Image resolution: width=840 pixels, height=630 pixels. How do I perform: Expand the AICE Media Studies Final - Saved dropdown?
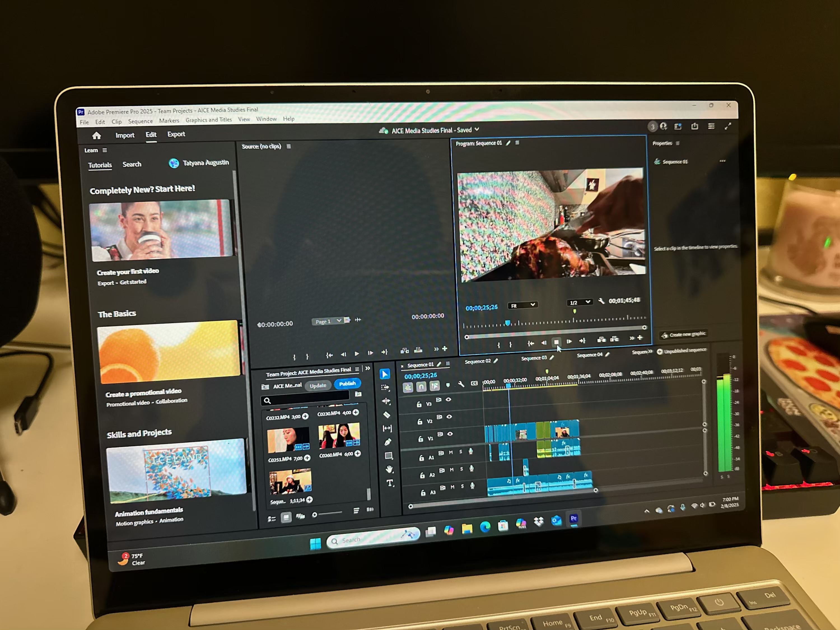tap(477, 129)
